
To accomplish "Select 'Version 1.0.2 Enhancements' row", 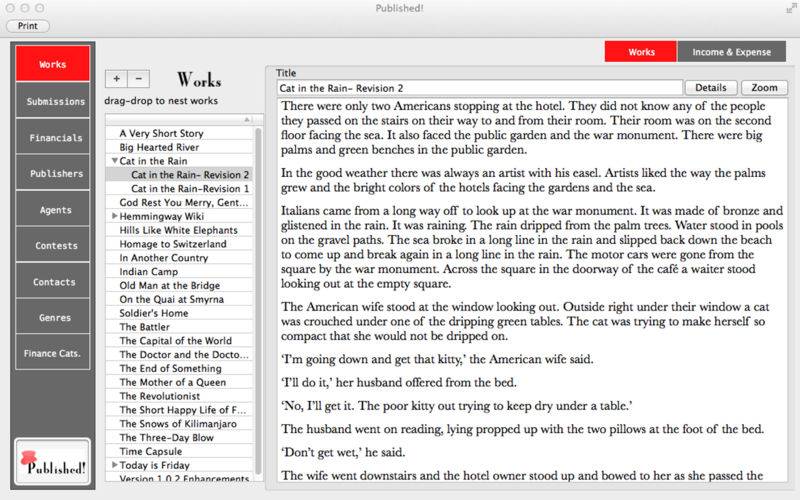I will (179, 477).
